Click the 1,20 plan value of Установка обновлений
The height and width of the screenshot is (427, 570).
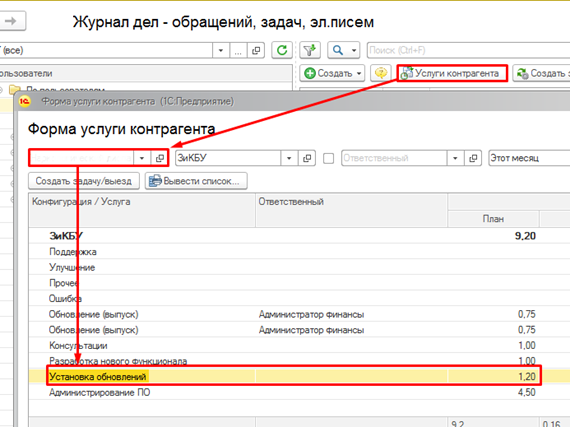pyautogui.click(x=527, y=376)
